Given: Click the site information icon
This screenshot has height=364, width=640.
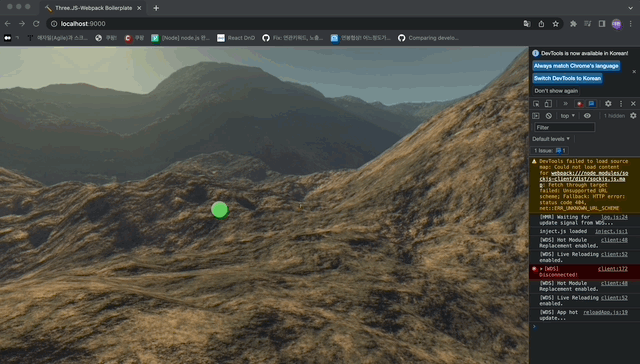Looking at the screenshot, I should (54, 24).
